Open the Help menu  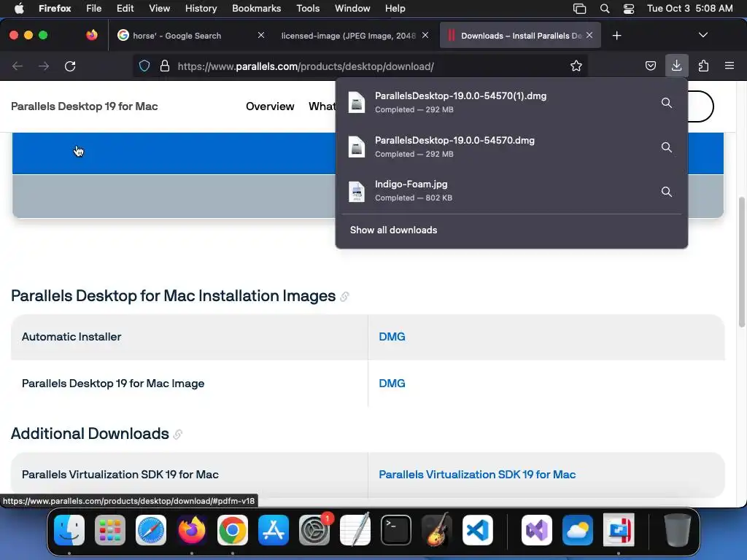[395, 9]
